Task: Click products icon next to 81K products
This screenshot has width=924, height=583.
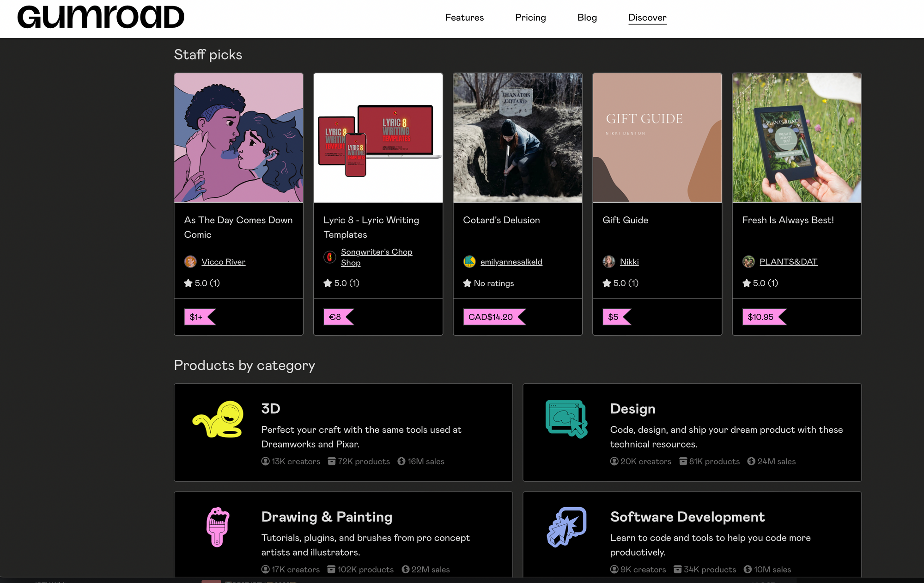Action: point(683,461)
